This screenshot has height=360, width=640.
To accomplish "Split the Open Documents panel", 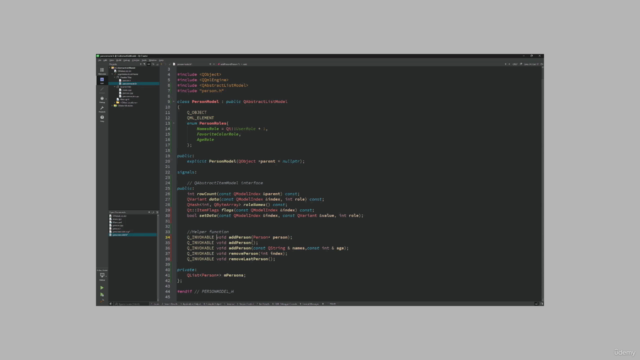I will coord(153,212).
